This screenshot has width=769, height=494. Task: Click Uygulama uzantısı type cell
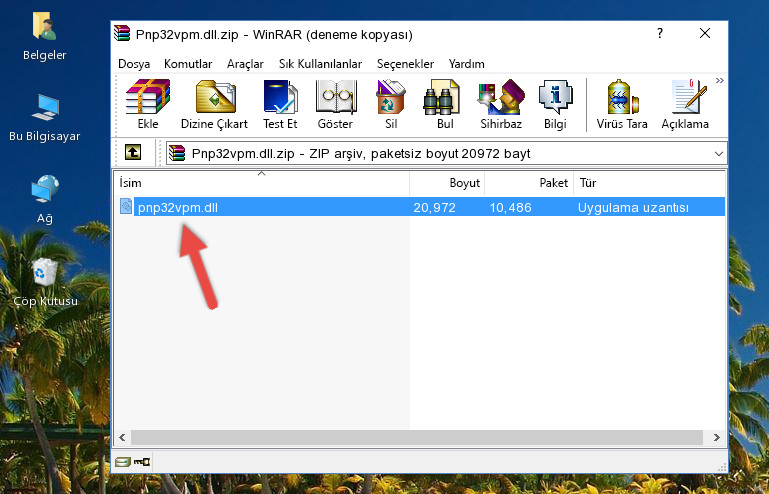[x=633, y=208]
